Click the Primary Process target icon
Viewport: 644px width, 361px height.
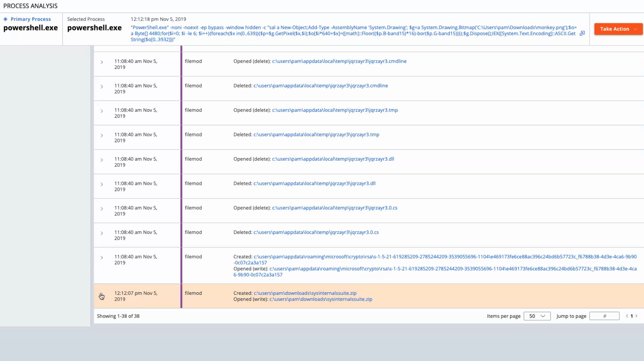click(x=5, y=19)
